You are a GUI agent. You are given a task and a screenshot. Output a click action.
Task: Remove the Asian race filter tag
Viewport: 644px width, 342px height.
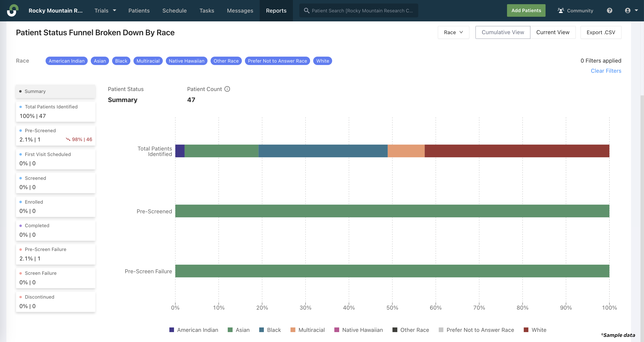99,60
